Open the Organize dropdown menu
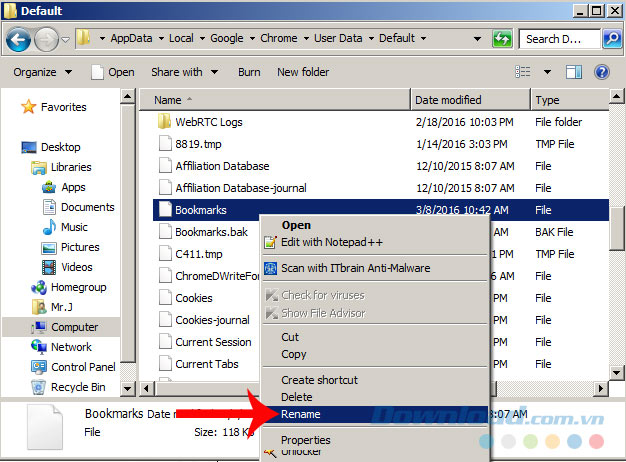This screenshot has width=626, height=462. click(x=42, y=72)
